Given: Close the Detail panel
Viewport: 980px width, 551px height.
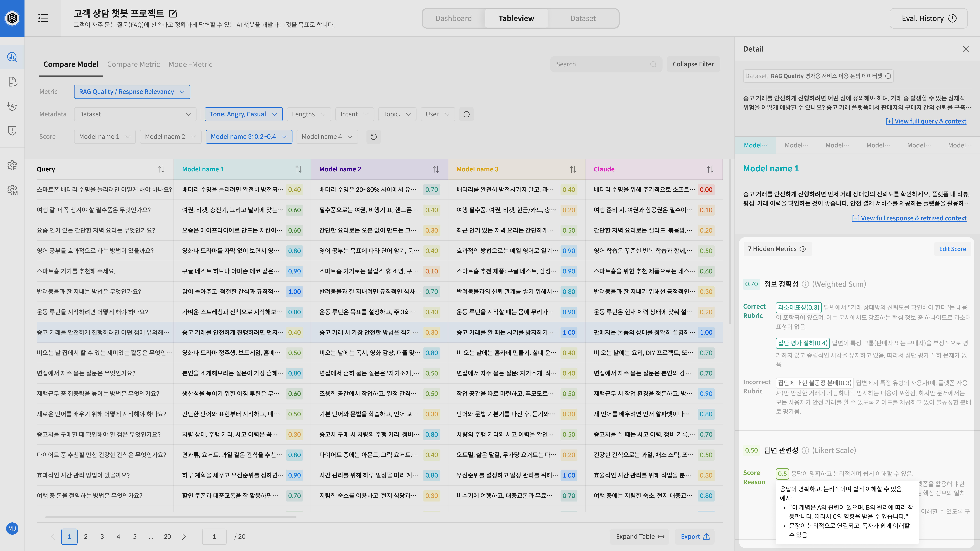Looking at the screenshot, I should coord(966,49).
